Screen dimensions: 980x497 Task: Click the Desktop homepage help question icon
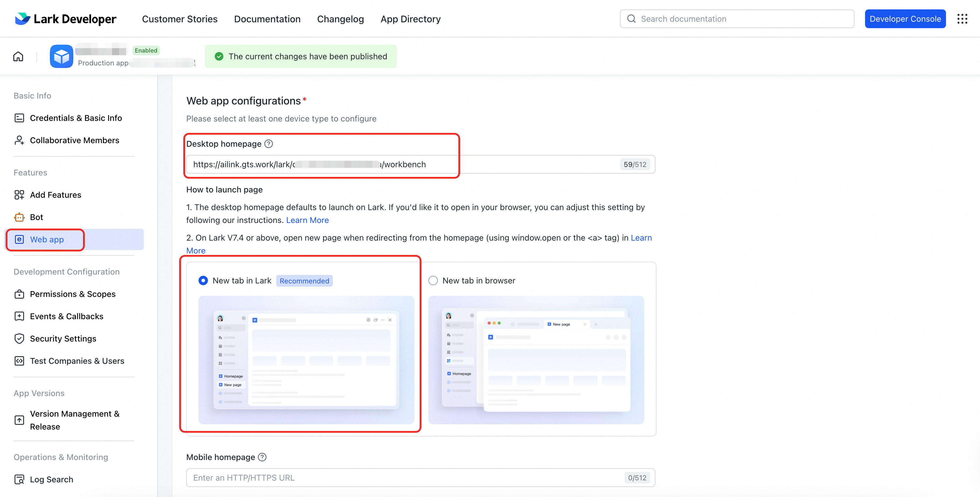[269, 144]
